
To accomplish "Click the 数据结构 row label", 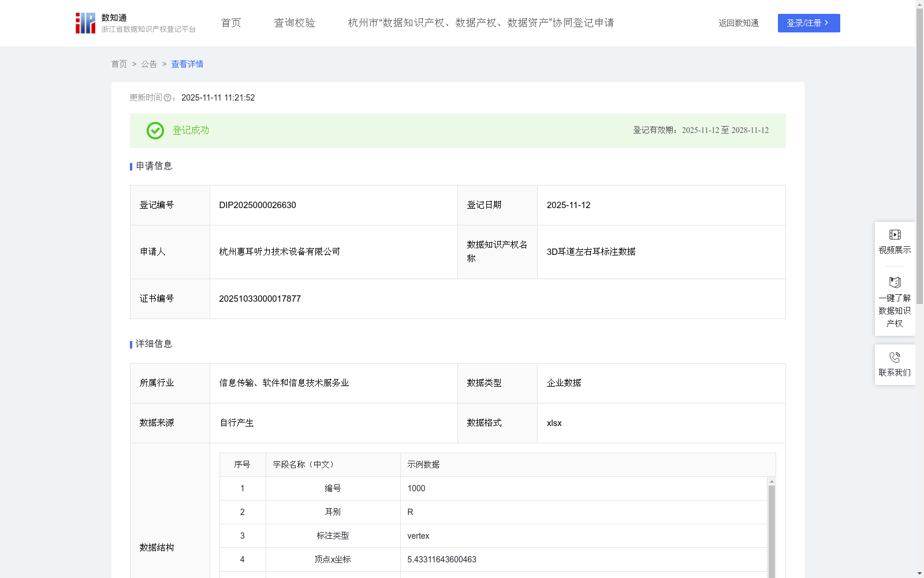I will click(157, 548).
